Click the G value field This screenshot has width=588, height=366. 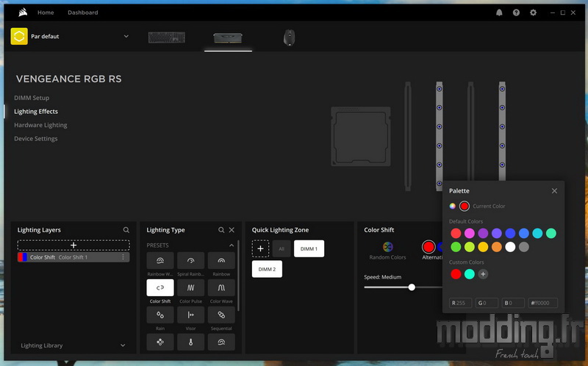(487, 303)
